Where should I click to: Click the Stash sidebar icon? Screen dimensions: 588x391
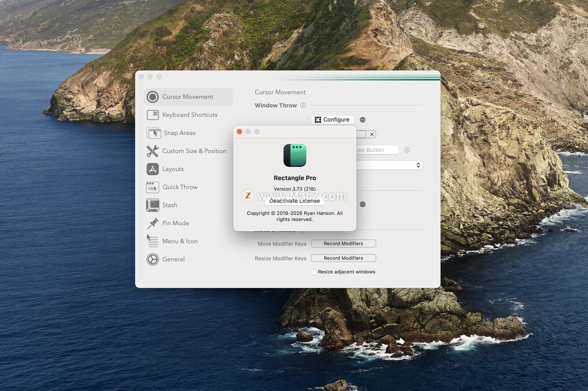(153, 205)
